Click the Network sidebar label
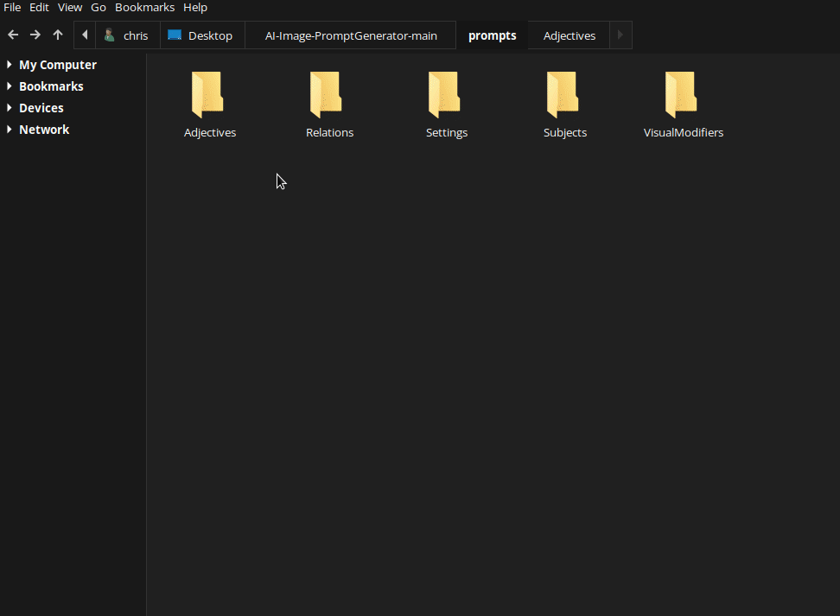Screen dimensions: 840x616 tap(44, 130)
